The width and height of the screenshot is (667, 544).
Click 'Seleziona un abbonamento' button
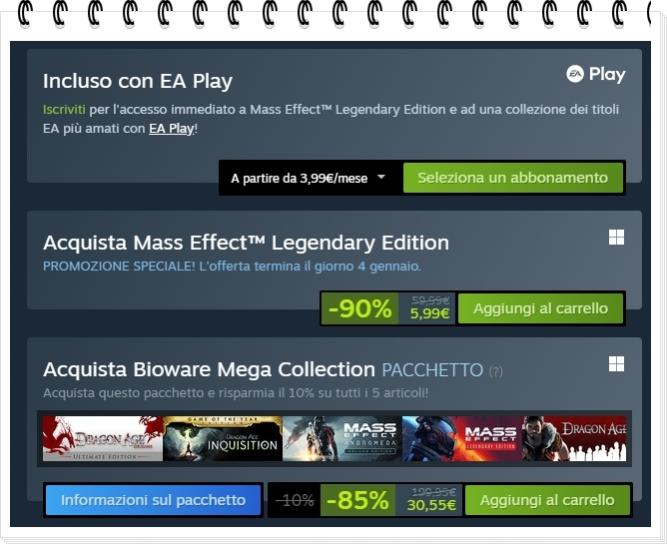513,177
